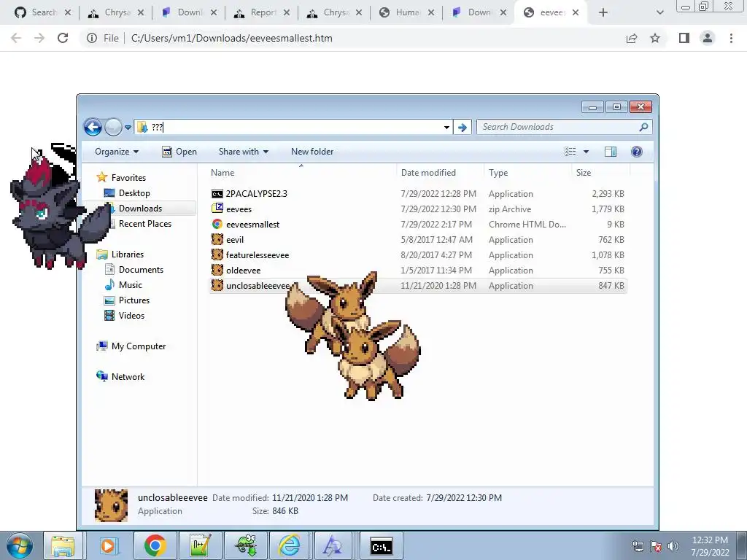Click the Open toolbar button

pos(179,152)
